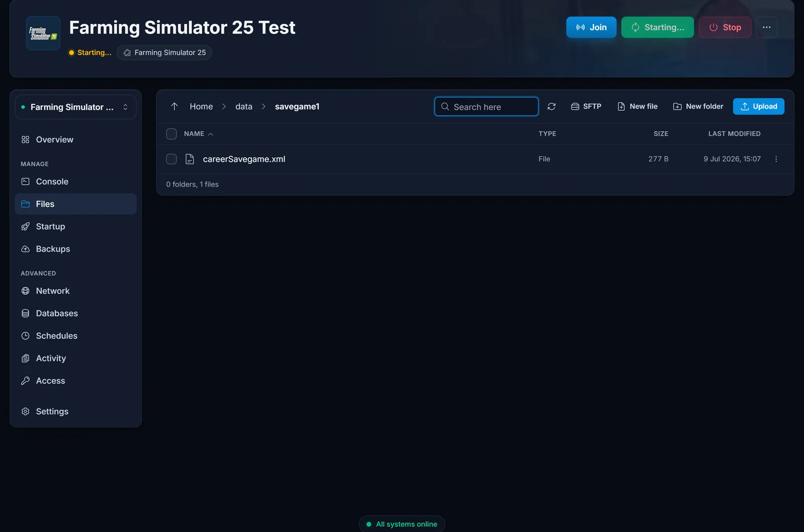Click the up-arrow parent directory icon

click(174, 107)
